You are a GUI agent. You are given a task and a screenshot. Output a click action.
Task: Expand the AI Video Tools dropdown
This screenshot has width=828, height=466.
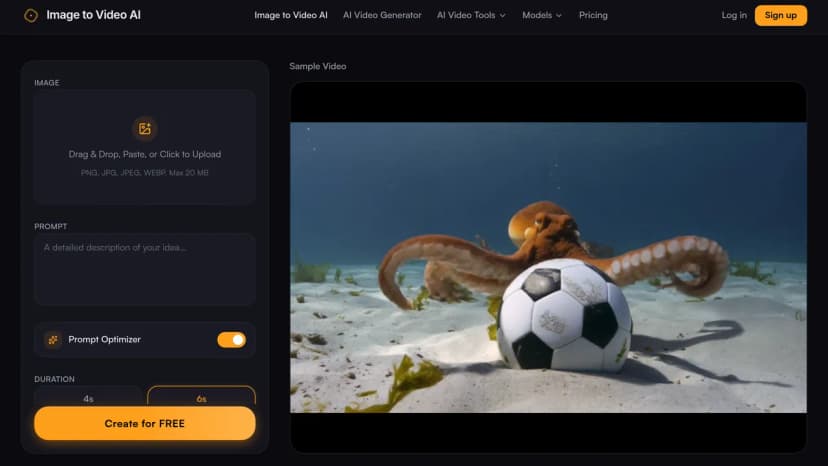click(x=471, y=15)
